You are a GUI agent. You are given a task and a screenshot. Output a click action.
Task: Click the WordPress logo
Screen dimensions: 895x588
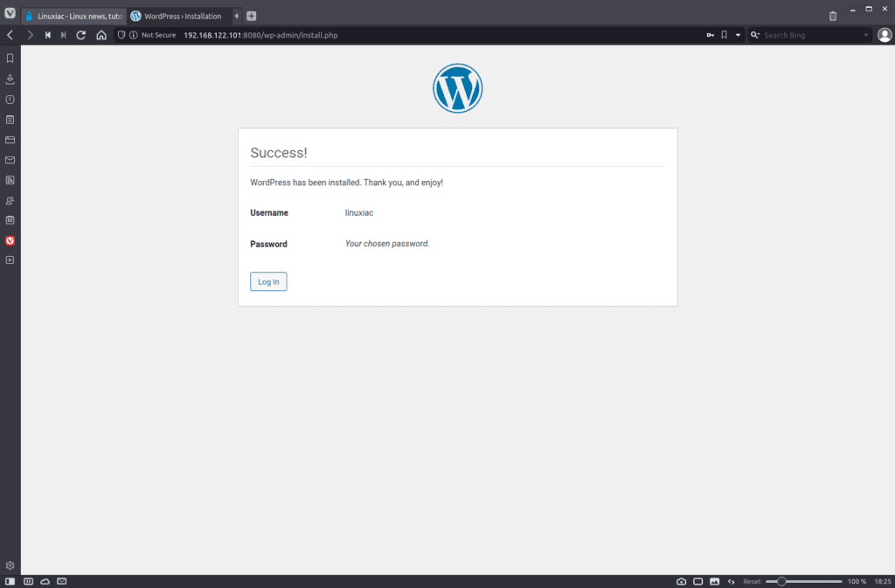pos(457,88)
